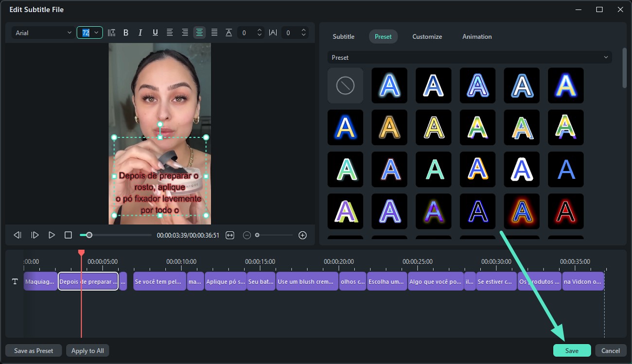Click the line spacing icon

point(228,33)
